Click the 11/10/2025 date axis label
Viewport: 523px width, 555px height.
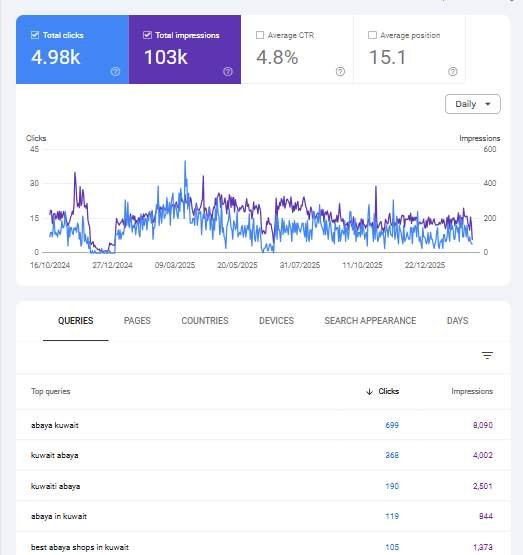tap(362, 265)
